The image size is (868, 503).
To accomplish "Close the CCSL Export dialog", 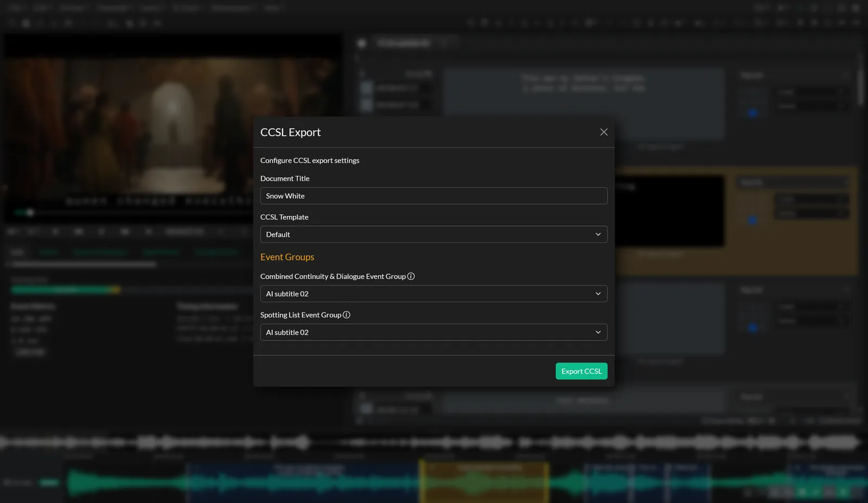I will pos(604,132).
